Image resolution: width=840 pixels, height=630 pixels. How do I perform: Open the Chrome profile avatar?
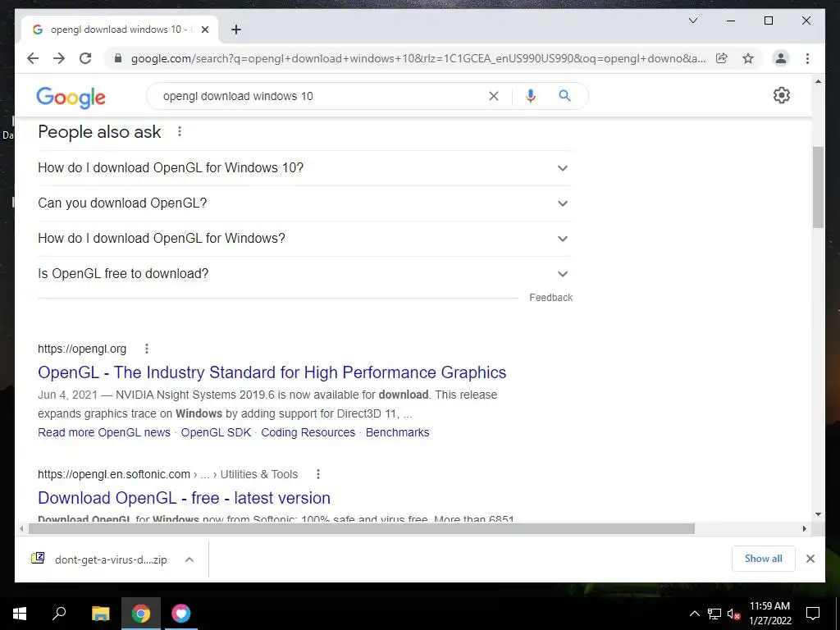pos(781,58)
